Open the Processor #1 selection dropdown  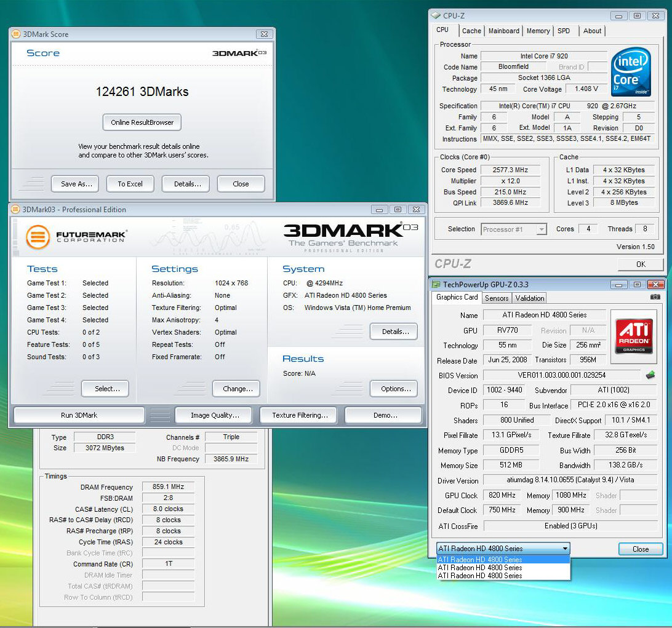pyautogui.click(x=542, y=229)
